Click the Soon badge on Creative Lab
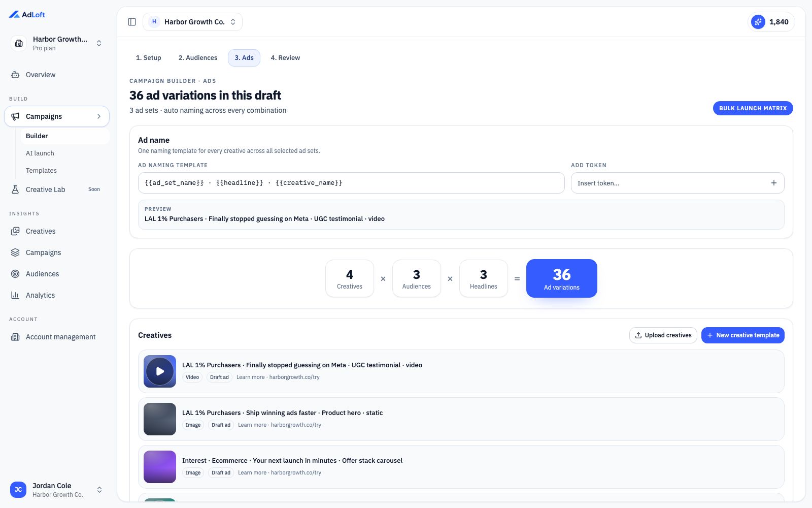The image size is (812, 508). (94, 189)
